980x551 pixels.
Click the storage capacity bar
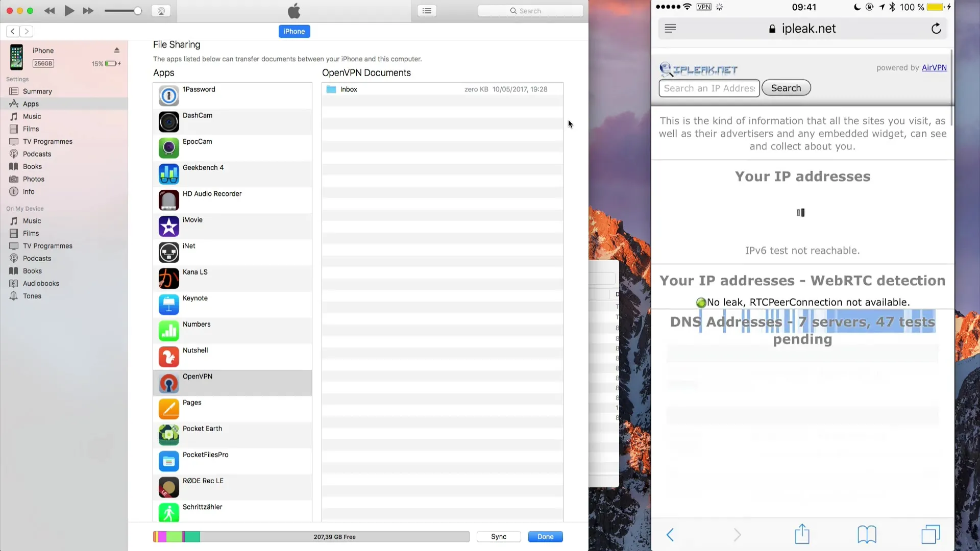coord(311,537)
